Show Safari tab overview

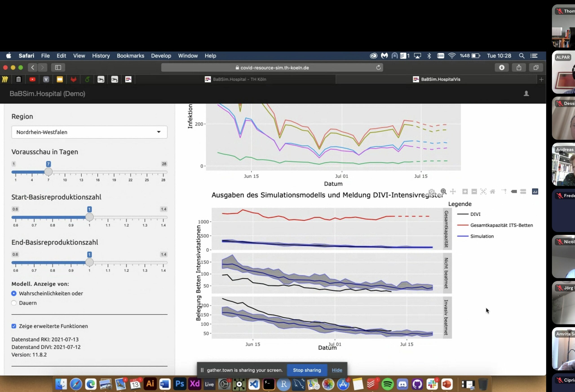tap(536, 68)
